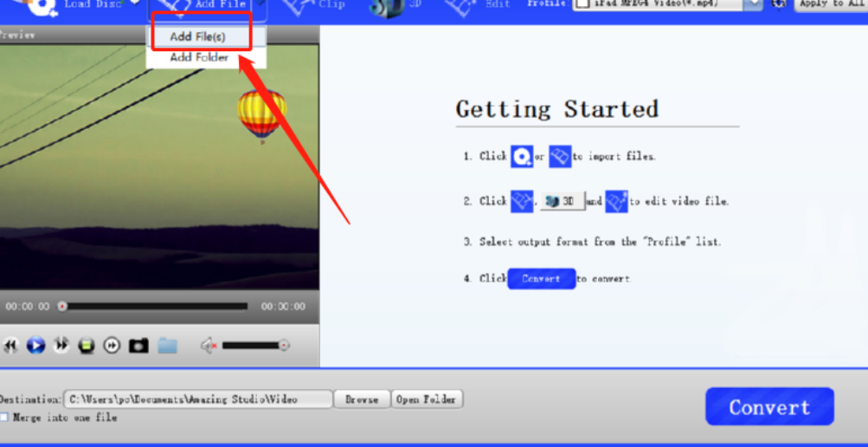The height and width of the screenshot is (447, 868).
Task: Click the preview seek bar handle
Action: click(x=62, y=307)
